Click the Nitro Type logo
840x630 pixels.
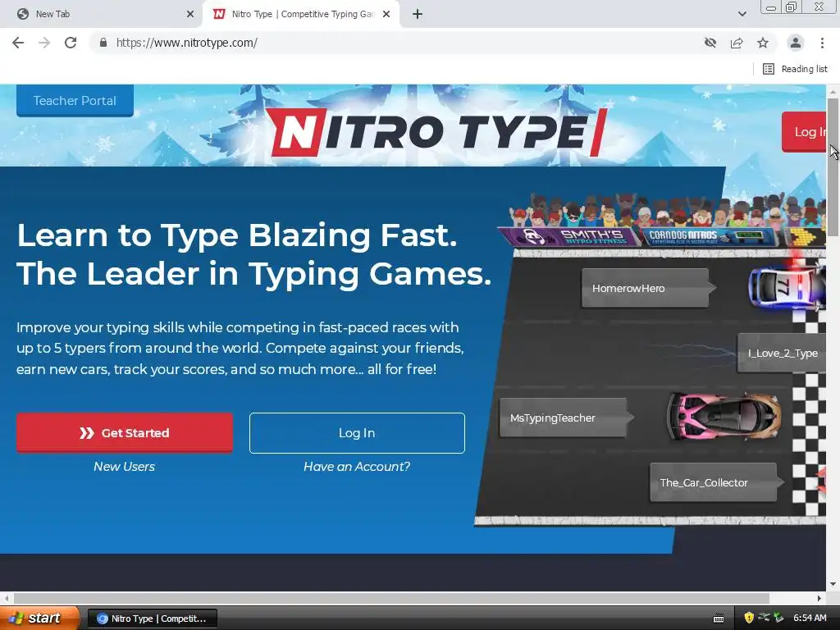pyautogui.click(x=436, y=132)
